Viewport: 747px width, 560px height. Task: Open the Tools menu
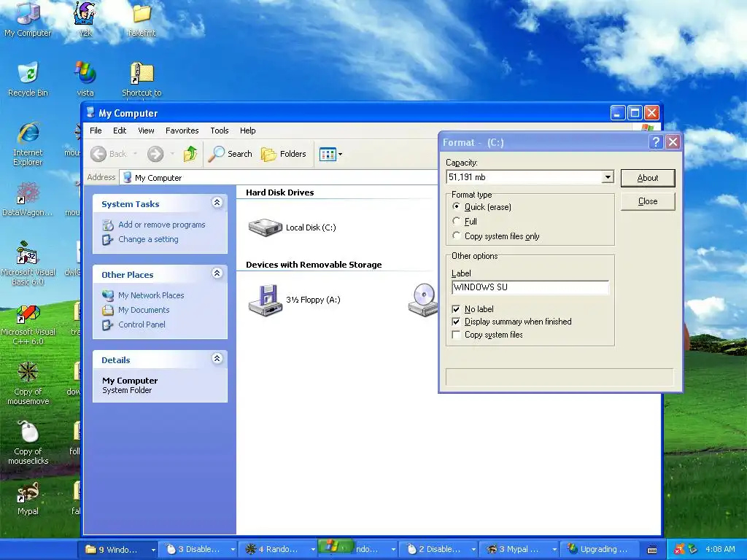[220, 131]
